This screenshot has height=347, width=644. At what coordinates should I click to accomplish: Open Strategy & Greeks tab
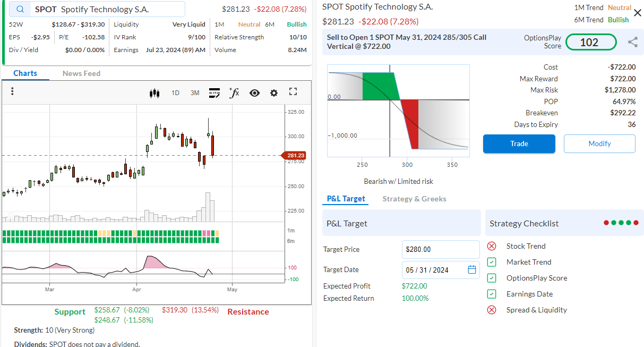[x=414, y=199]
